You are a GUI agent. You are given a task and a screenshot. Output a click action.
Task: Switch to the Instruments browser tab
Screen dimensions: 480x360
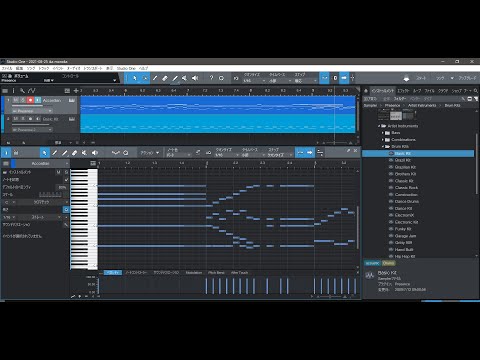coord(383,91)
